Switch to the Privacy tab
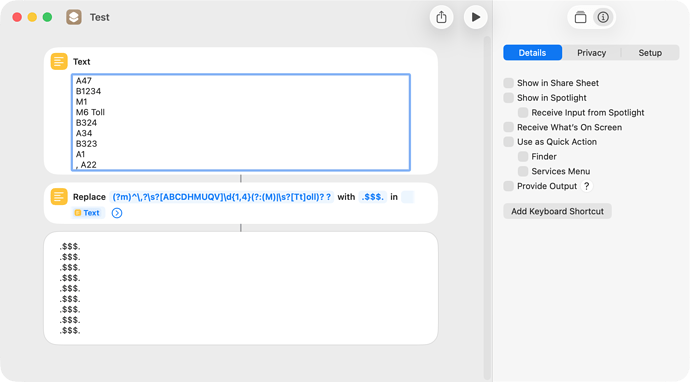Screen dimensions: 690x382 tap(591, 53)
